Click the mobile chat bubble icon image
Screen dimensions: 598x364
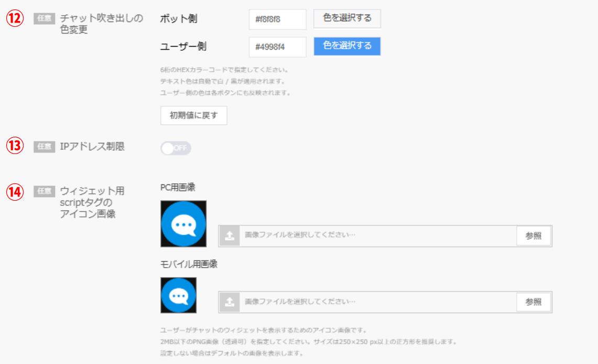pos(179,295)
